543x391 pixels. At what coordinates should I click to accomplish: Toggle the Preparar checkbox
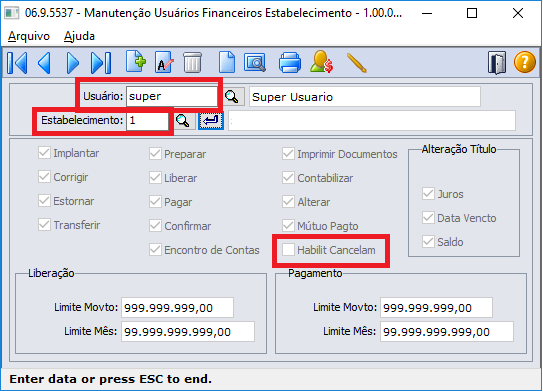[x=155, y=154]
